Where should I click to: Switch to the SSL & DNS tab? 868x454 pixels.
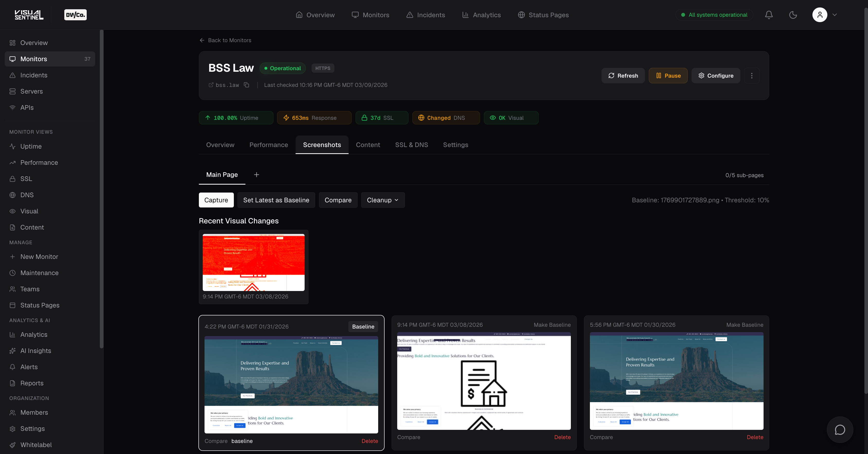click(411, 145)
